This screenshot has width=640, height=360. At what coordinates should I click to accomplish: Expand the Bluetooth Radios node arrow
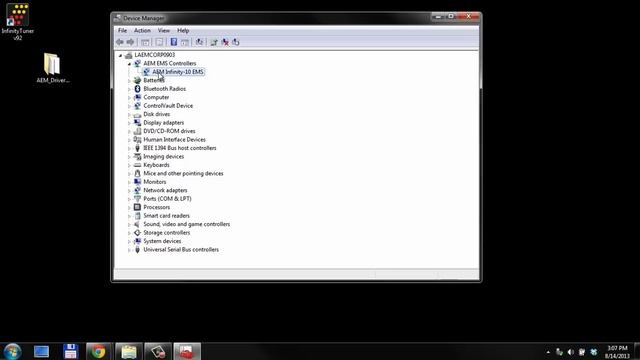129,89
